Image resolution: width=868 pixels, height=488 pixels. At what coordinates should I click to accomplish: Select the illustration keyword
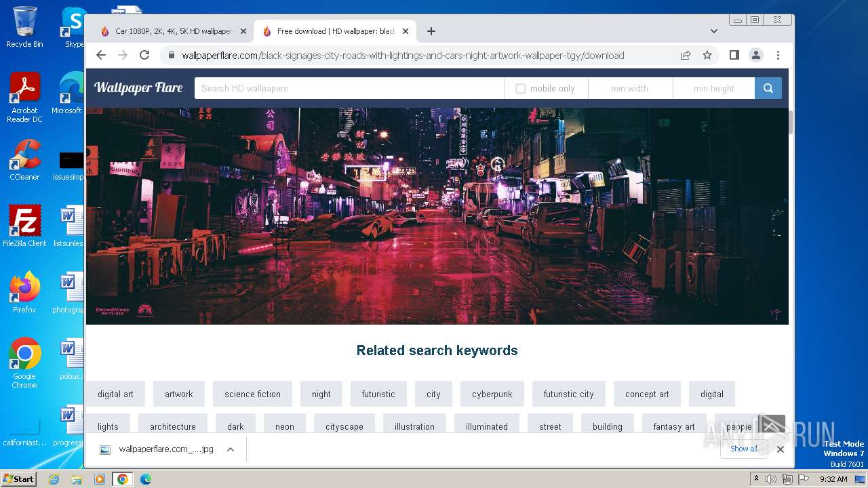click(x=414, y=425)
